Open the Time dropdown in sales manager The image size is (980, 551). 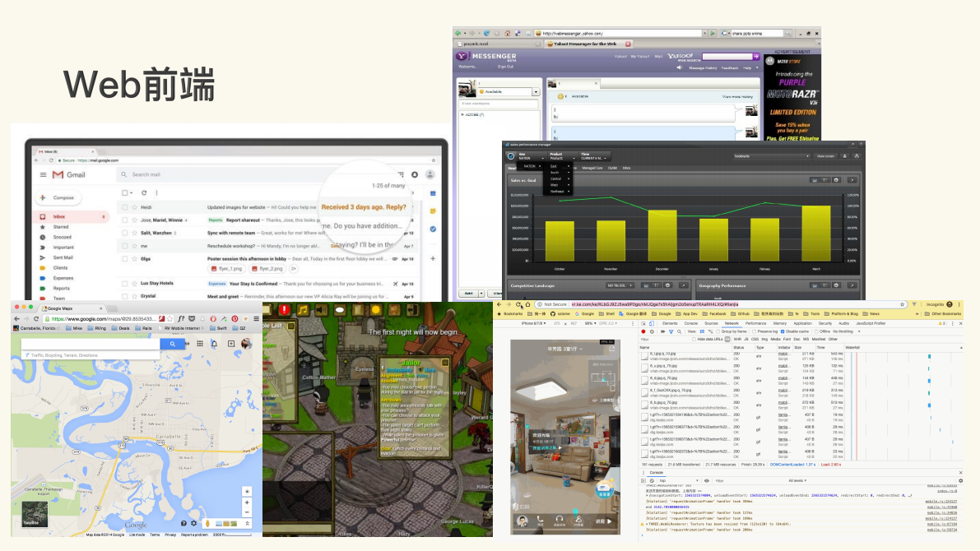(594, 158)
